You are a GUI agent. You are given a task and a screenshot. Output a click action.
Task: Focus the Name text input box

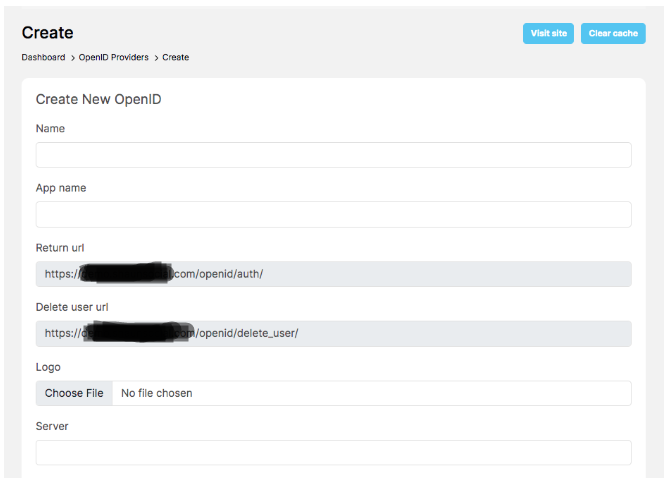tap(333, 155)
